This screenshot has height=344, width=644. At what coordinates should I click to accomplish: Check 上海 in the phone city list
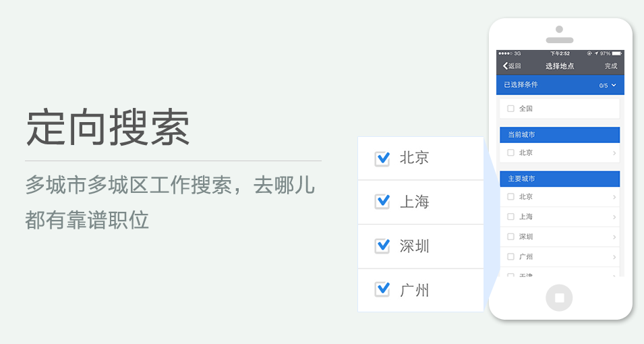coord(510,217)
